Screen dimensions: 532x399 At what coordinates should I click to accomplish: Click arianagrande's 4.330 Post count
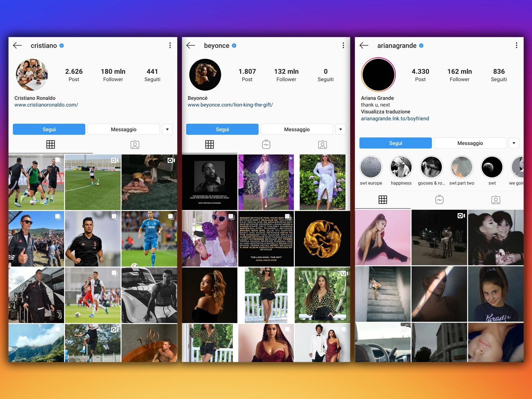(420, 75)
